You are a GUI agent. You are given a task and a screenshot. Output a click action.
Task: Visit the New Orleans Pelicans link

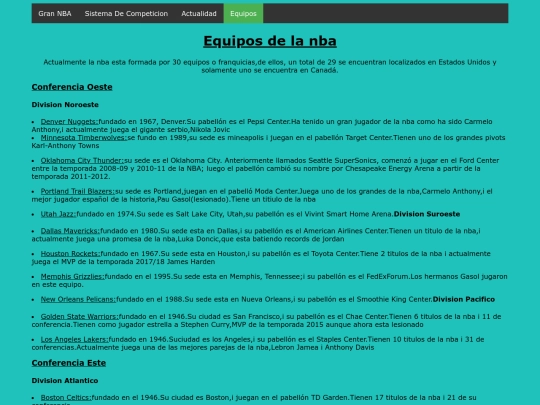[x=78, y=299]
